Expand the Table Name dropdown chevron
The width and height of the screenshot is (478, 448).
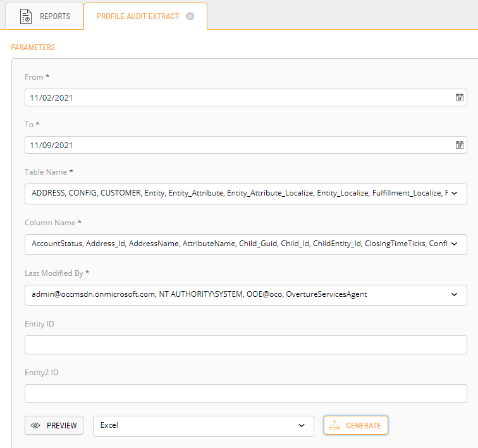click(x=454, y=194)
